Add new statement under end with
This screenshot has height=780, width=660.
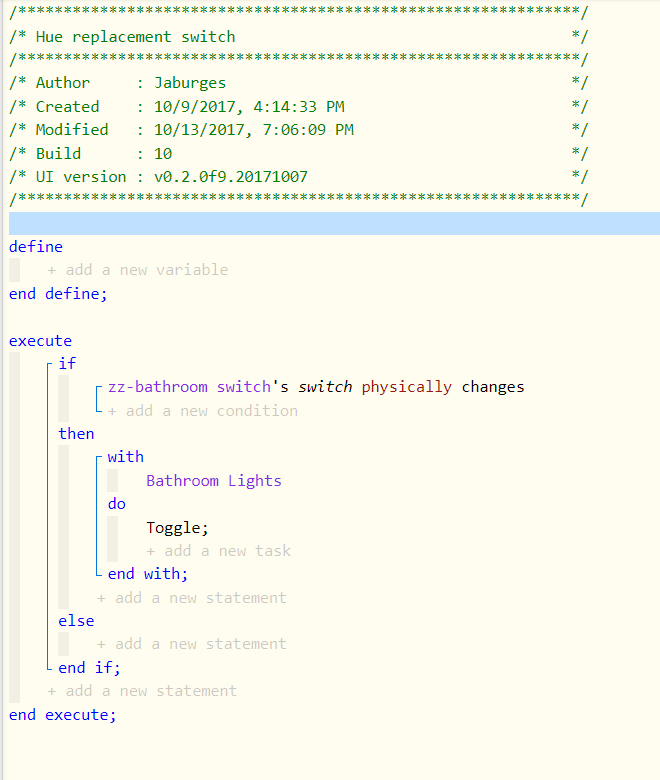191,597
